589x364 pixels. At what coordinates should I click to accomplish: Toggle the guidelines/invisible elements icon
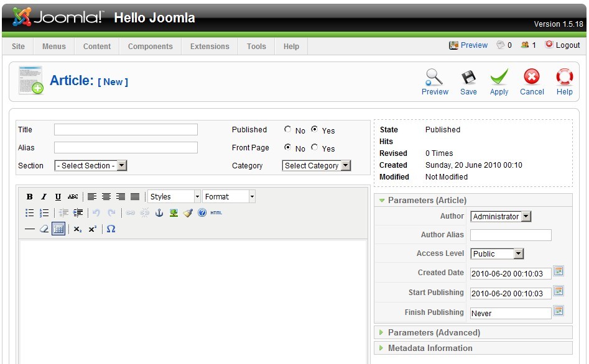click(x=58, y=229)
